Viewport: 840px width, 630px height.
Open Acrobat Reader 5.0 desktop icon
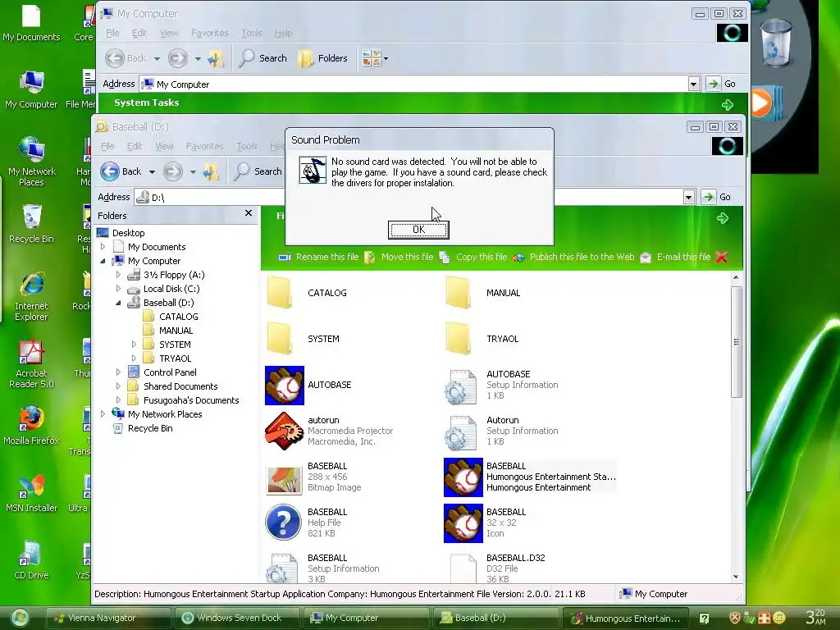32,364
